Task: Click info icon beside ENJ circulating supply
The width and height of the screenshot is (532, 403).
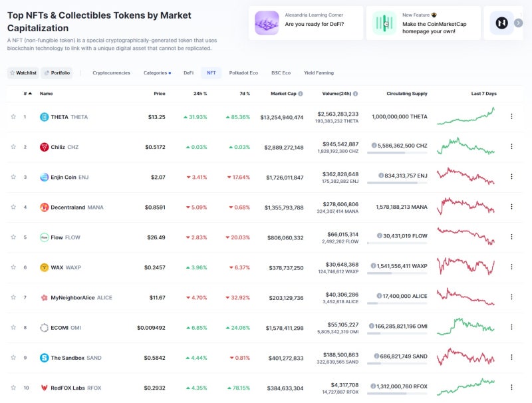Action: click(x=381, y=176)
